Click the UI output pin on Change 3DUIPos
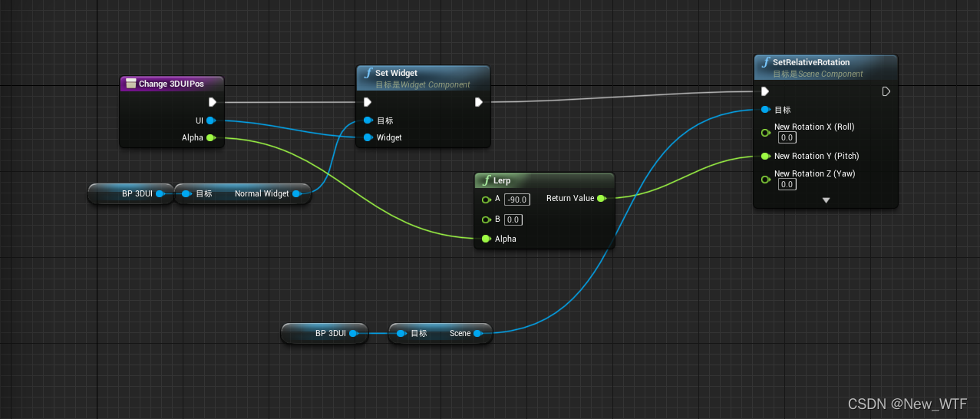The width and height of the screenshot is (980, 419). [x=210, y=120]
